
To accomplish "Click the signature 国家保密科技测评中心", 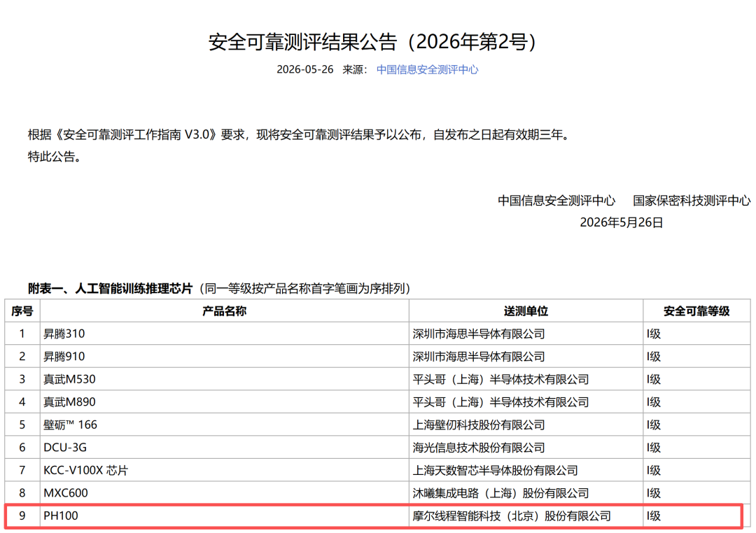I will (x=692, y=201).
